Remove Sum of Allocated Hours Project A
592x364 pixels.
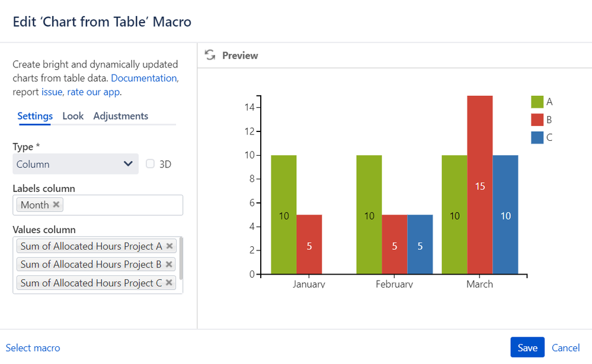coord(169,246)
